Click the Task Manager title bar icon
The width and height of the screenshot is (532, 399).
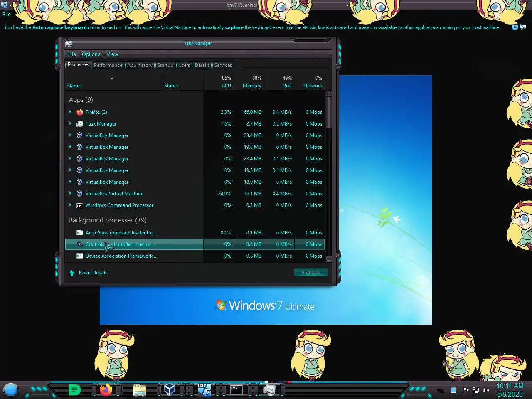pos(69,43)
